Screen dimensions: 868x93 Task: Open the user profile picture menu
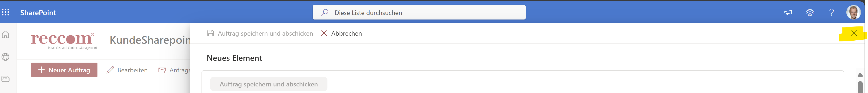click(853, 12)
